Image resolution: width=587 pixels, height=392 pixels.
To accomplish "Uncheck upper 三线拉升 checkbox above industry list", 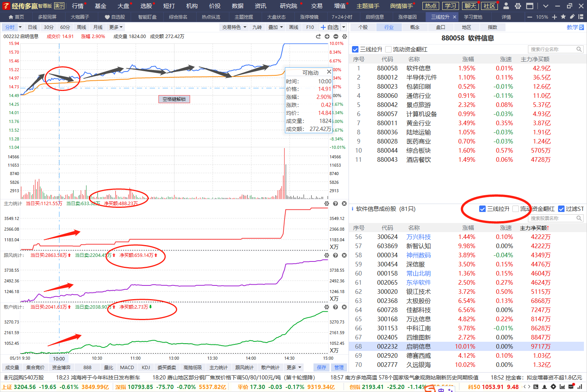I will [x=355, y=49].
